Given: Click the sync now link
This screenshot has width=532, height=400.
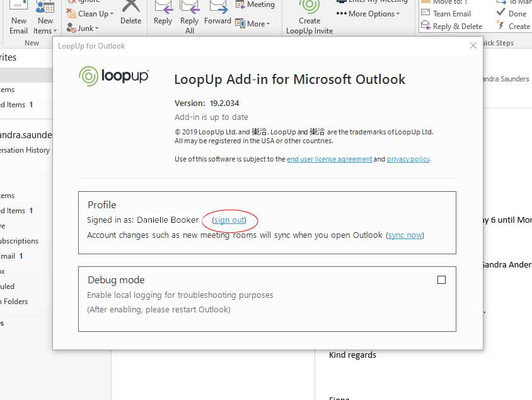Looking at the screenshot, I should pos(405,235).
